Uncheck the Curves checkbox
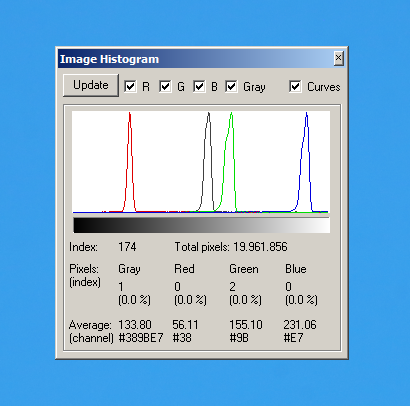The image size is (410, 406). point(295,87)
